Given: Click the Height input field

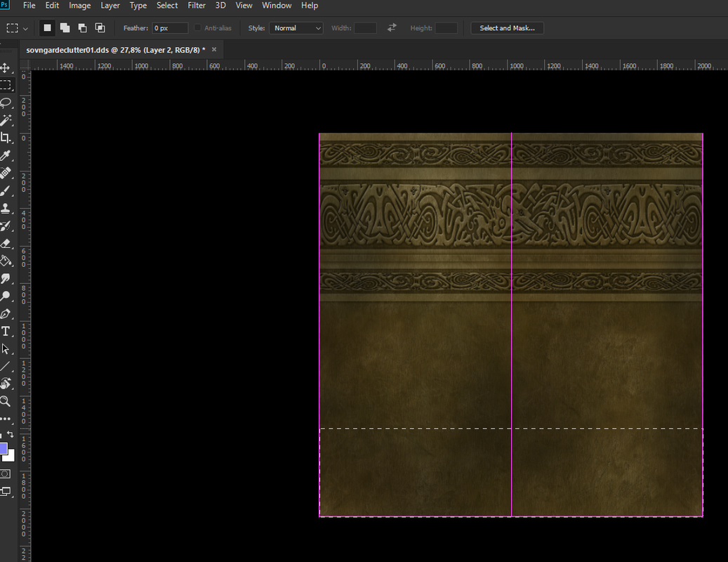Looking at the screenshot, I should (x=446, y=28).
